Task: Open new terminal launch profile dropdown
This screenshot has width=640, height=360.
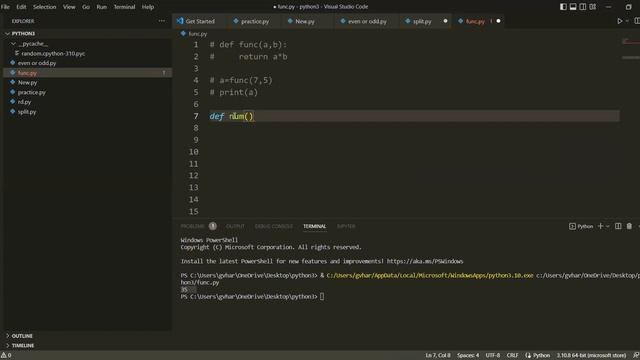Action: pyautogui.click(x=608, y=226)
